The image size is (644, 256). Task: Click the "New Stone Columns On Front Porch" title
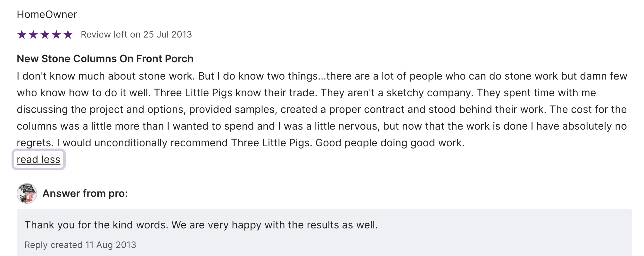tap(105, 59)
